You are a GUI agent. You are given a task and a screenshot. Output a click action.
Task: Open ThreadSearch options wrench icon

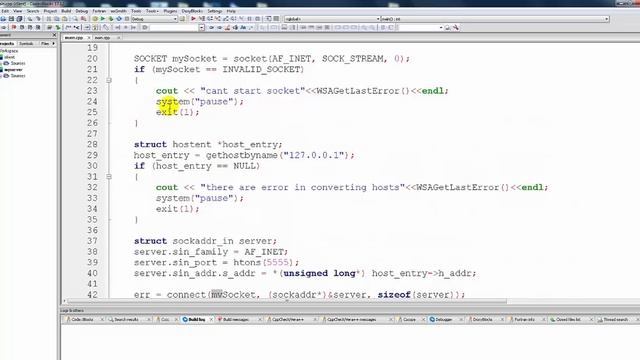(x=456, y=27)
